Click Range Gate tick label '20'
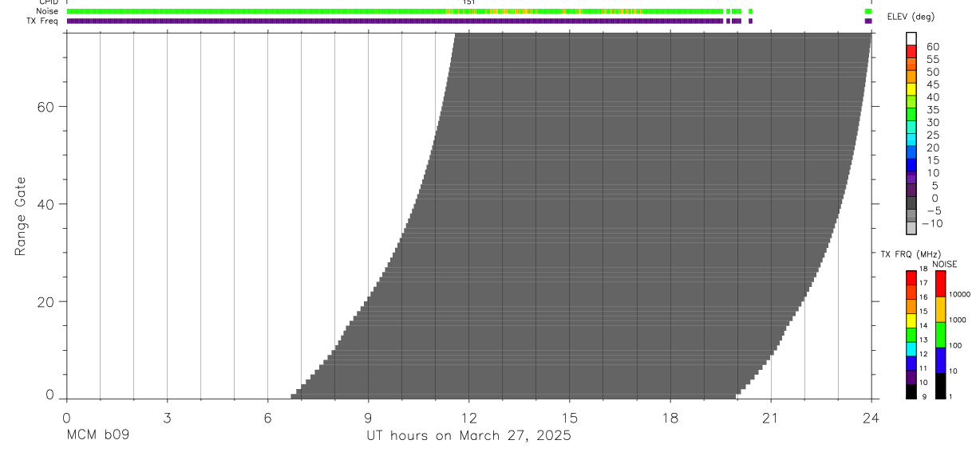980x452 pixels. tap(45, 302)
